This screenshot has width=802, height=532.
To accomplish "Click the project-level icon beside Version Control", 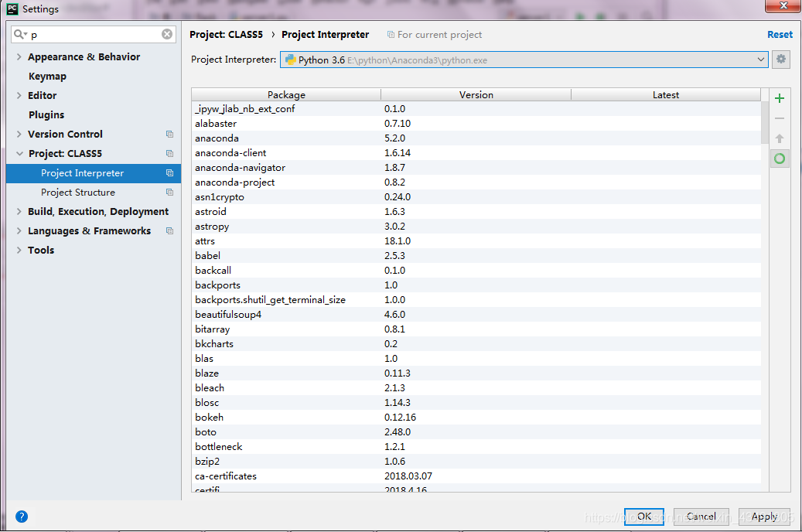I will [169, 134].
